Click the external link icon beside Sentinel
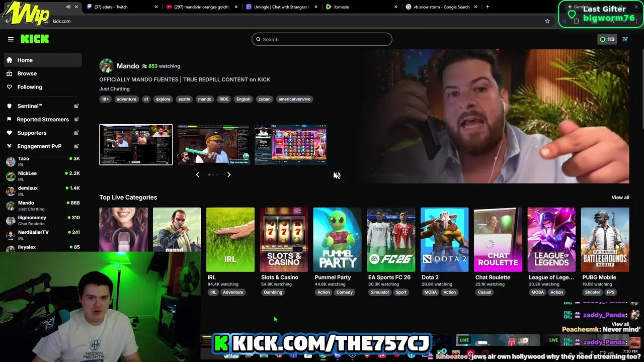The image size is (644, 362). [x=76, y=106]
